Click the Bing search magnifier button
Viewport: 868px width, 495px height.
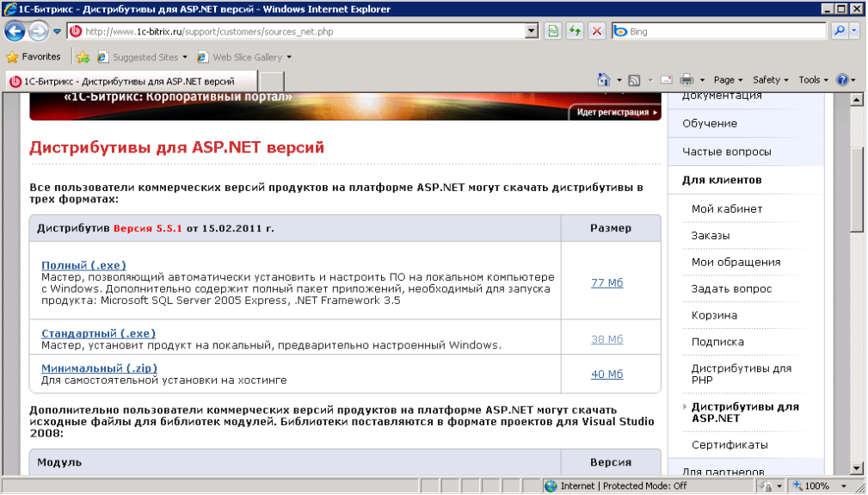[840, 31]
